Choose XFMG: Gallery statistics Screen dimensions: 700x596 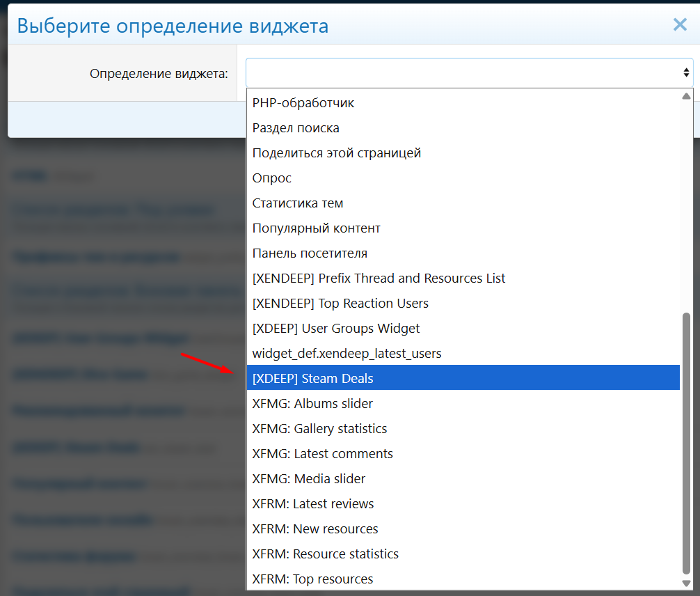[319, 429]
